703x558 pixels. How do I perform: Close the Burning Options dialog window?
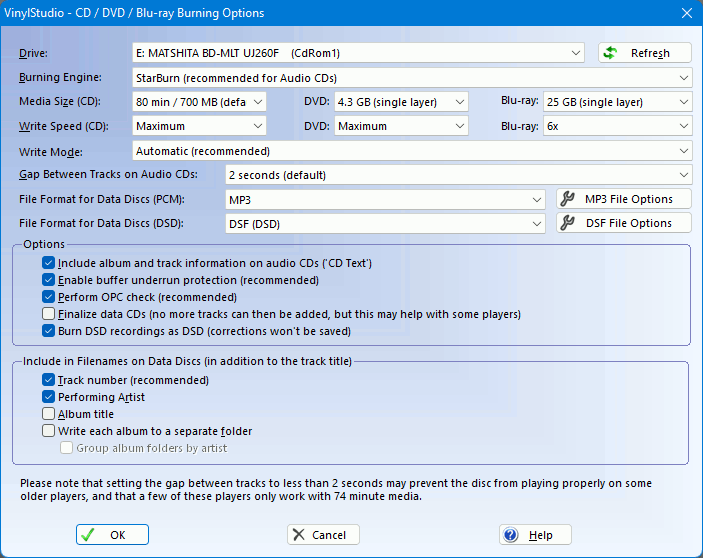coord(686,13)
